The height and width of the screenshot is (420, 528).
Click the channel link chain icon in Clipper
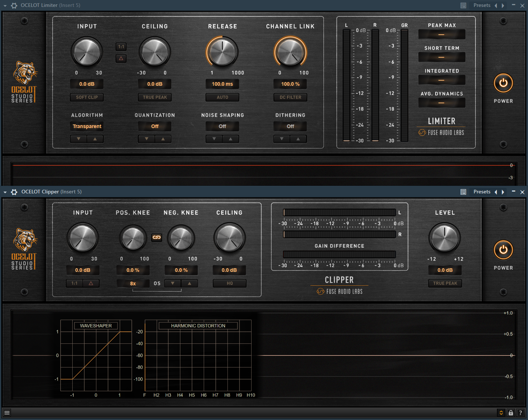(157, 238)
